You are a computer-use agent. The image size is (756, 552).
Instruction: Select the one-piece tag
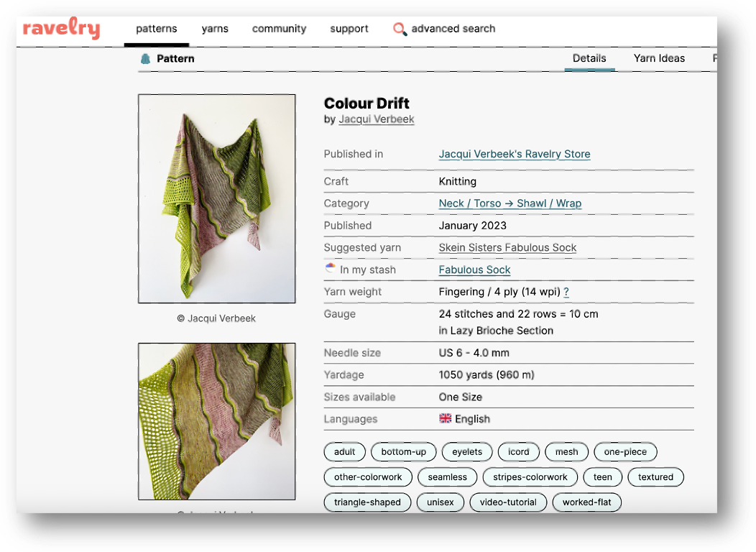pyautogui.click(x=625, y=451)
